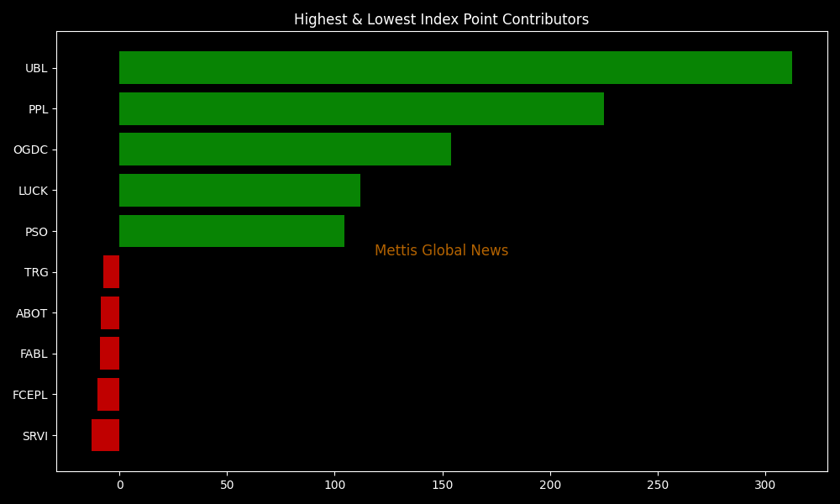Click the 'FABL' axis label

(x=34, y=354)
